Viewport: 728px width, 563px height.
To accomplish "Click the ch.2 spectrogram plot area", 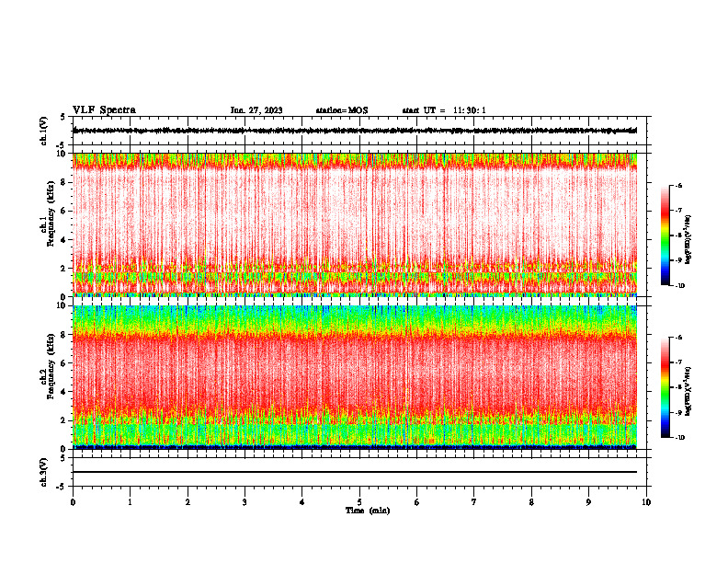I will (x=355, y=377).
